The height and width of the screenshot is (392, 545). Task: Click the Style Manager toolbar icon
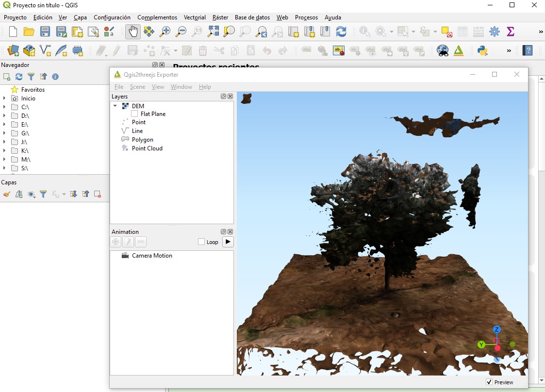108,31
